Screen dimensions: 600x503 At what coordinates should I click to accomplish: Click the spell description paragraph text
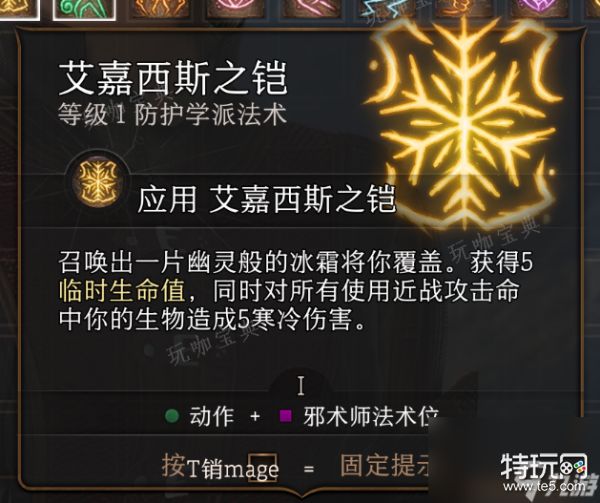click(295, 291)
